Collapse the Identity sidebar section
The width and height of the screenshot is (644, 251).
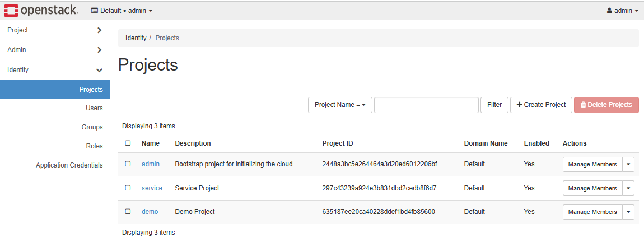tap(55, 70)
